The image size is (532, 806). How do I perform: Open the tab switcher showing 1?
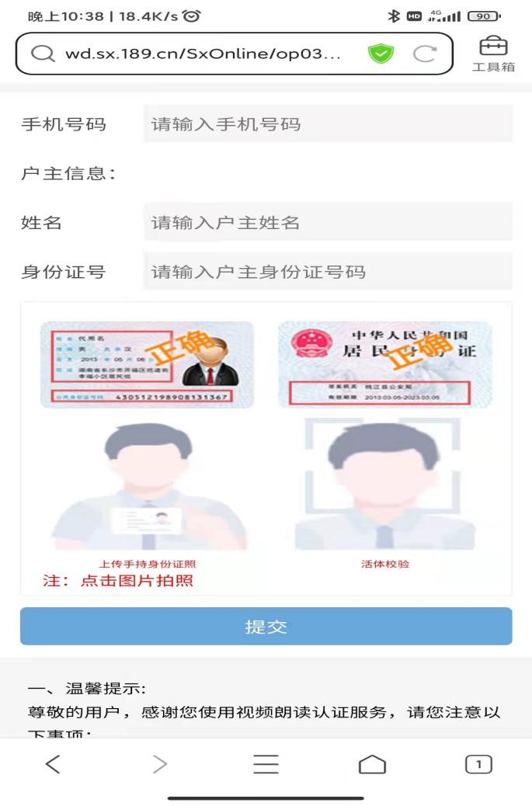pos(478,764)
